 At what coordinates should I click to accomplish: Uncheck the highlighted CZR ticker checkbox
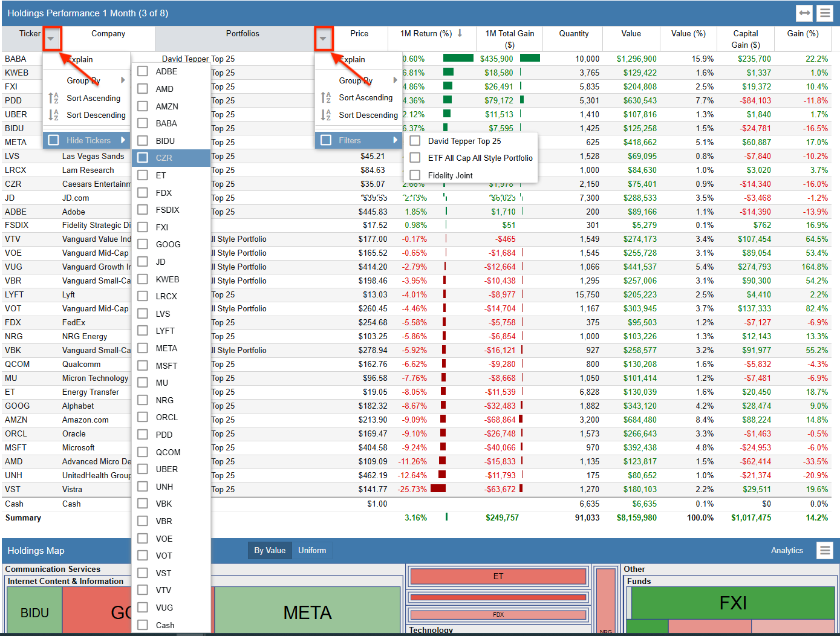[x=142, y=158]
